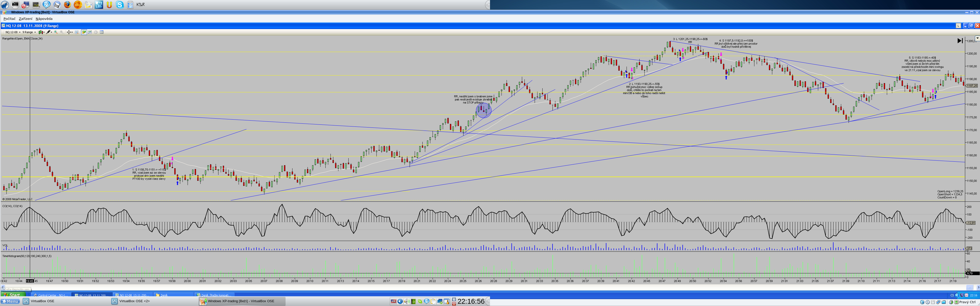Open Skype from the top launcher panel
The width and height of the screenshot is (980, 306).
coord(120,5)
